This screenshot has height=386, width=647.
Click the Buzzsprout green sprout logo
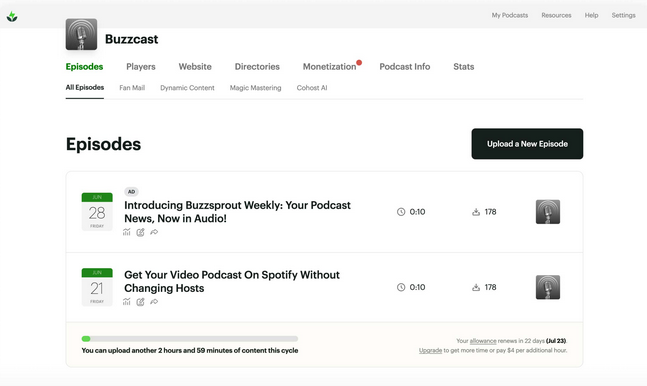(12, 16)
